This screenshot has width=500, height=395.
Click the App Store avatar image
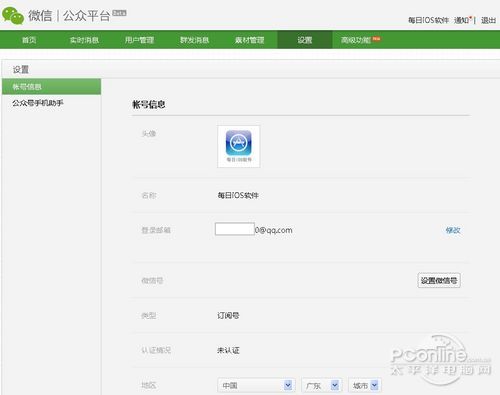239,146
